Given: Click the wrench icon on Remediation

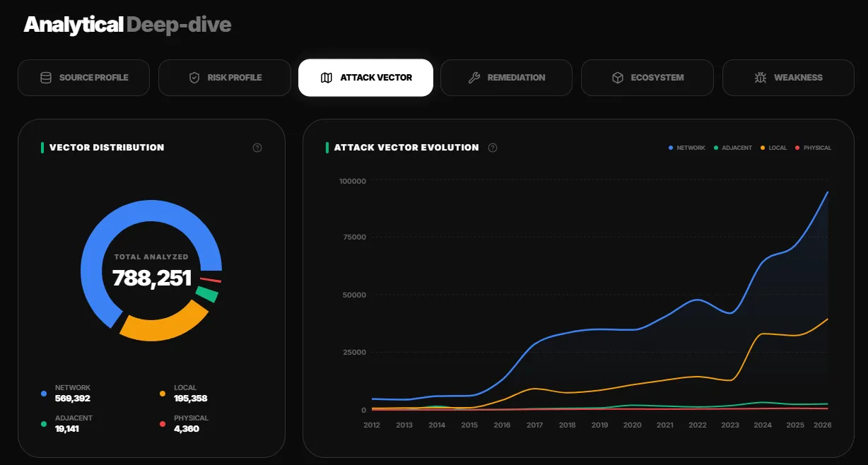Looking at the screenshot, I should coord(474,78).
